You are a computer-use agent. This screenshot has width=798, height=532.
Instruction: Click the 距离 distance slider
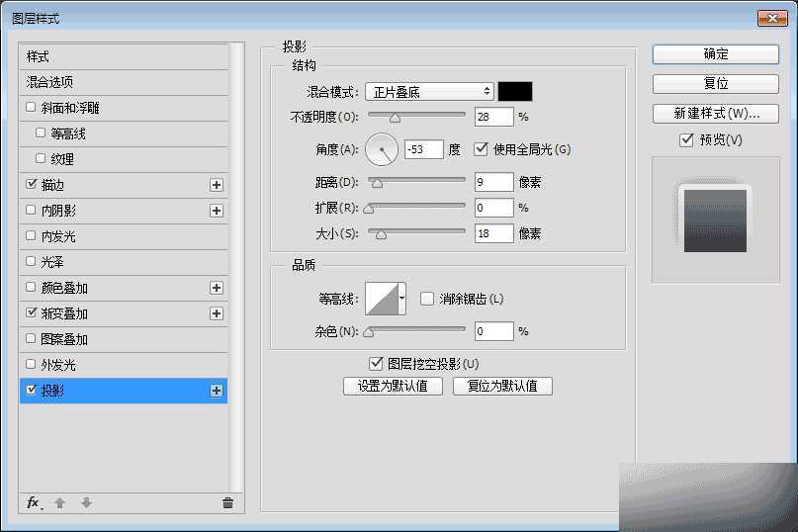point(417,182)
